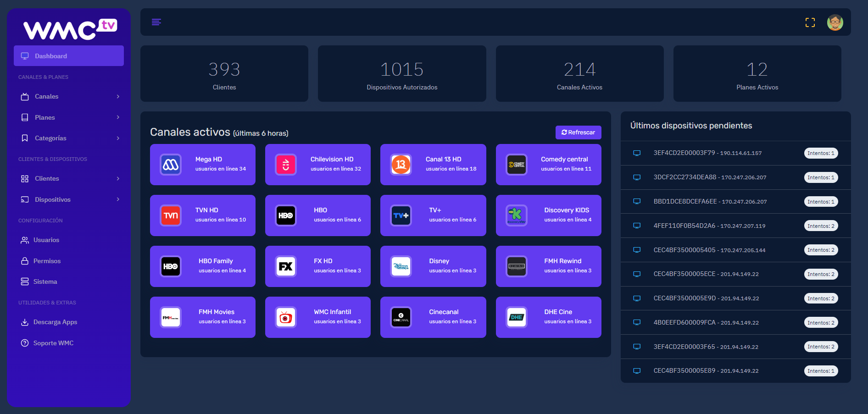Click the Discovery KIDS channel name
The width and height of the screenshot is (868, 414).
[567, 210]
